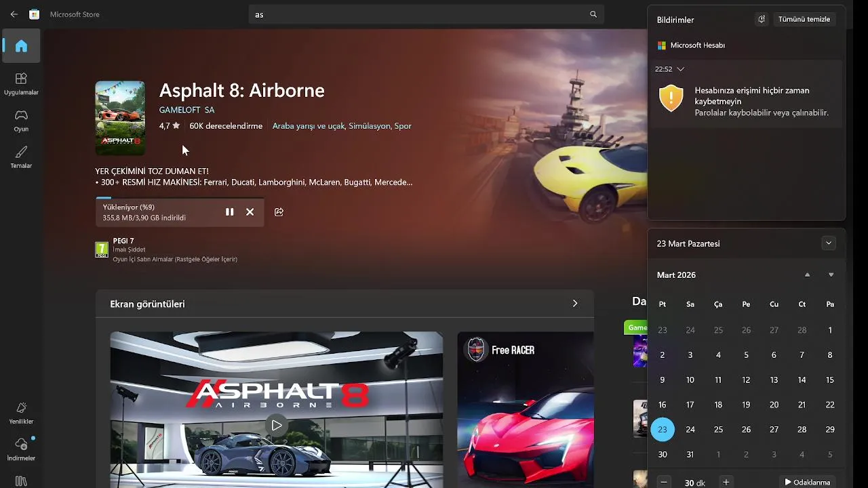The height and width of the screenshot is (488, 868).
Task: Increase focus duration with plus button
Action: click(726, 482)
